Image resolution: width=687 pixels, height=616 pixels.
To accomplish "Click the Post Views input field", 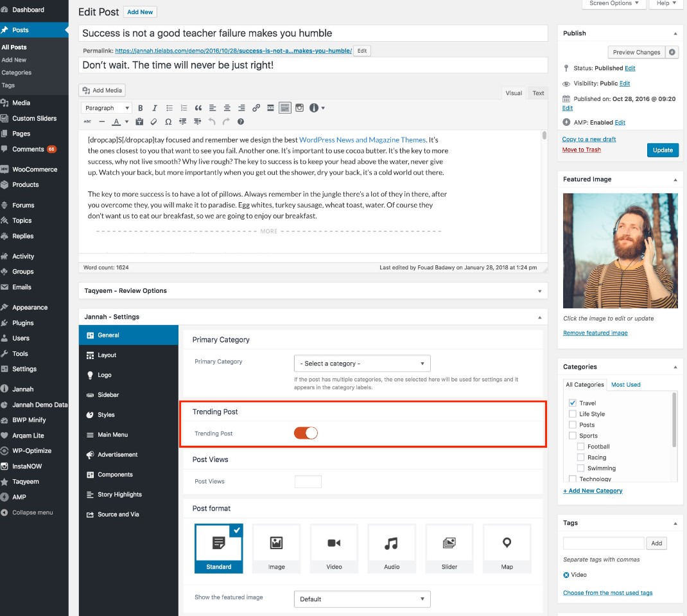I will tap(308, 481).
